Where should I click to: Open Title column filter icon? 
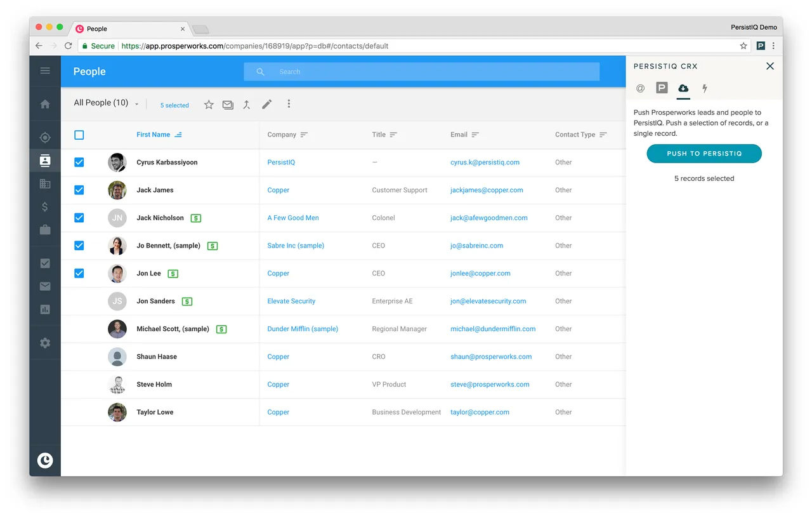coord(393,135)
